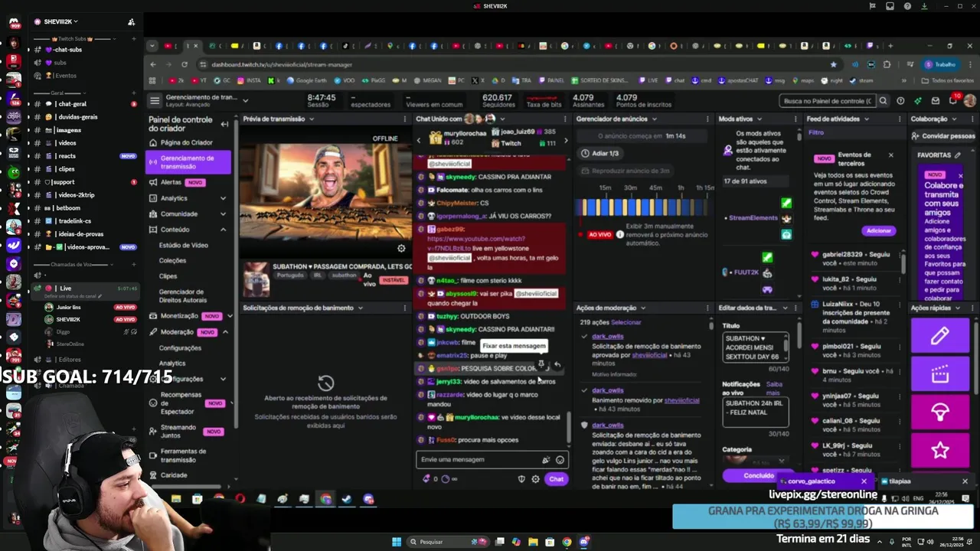Screen dimensions: 980x551
Task: Open the Feed de atividades panel dropdown
Action: point(866,119)
